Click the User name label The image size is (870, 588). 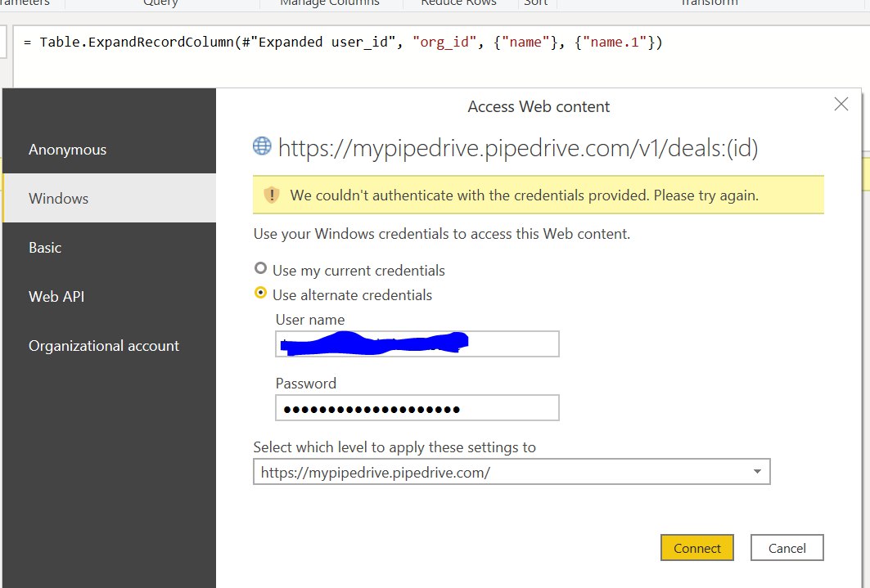coord(310,320)
